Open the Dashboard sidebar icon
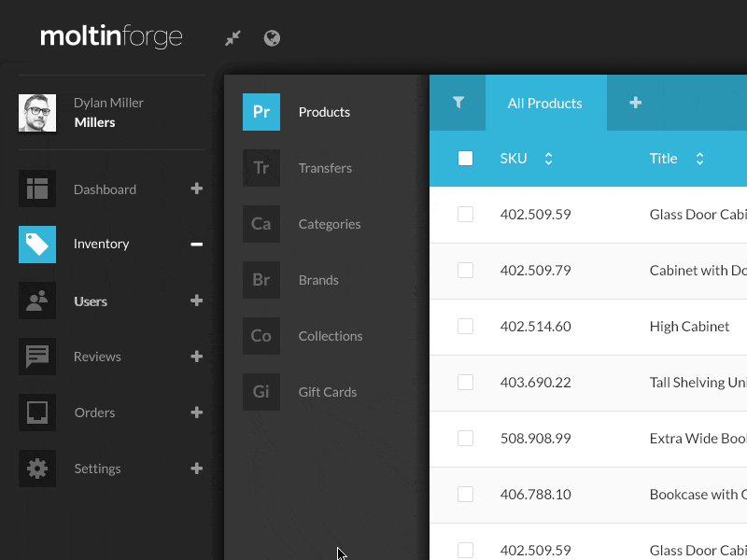Screen dimensions: 747x560 (x=37, y=189)
